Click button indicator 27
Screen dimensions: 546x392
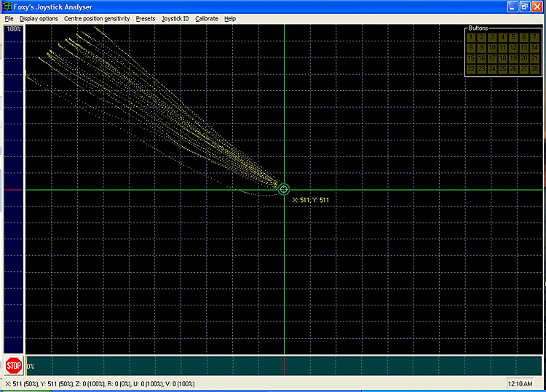[524, 70]
